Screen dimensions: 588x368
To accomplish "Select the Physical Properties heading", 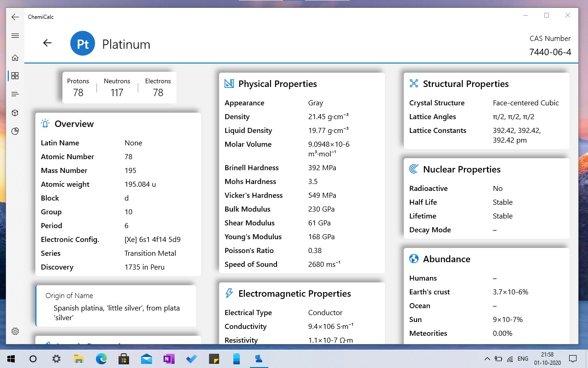I will point(278,84).
